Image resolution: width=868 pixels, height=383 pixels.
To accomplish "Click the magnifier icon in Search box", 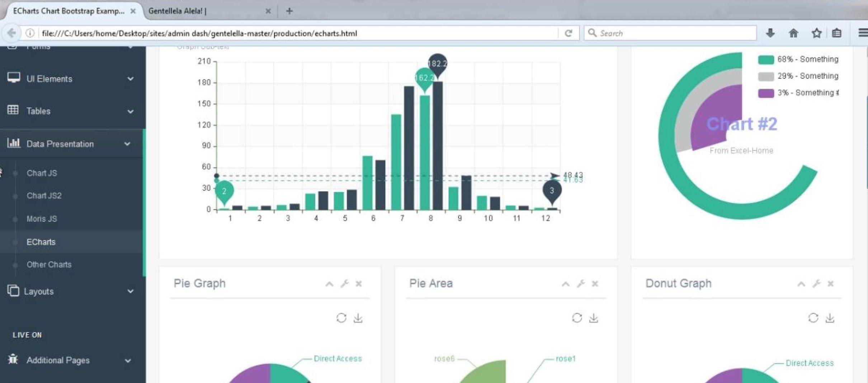I will pyautogui.click(x=592, y=33).
